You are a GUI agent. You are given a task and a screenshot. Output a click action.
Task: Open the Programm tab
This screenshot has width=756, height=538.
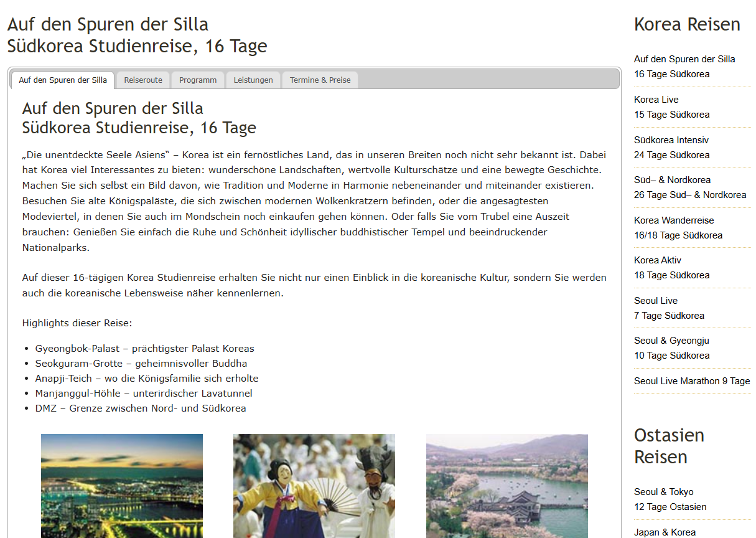(x=198, y=80)
